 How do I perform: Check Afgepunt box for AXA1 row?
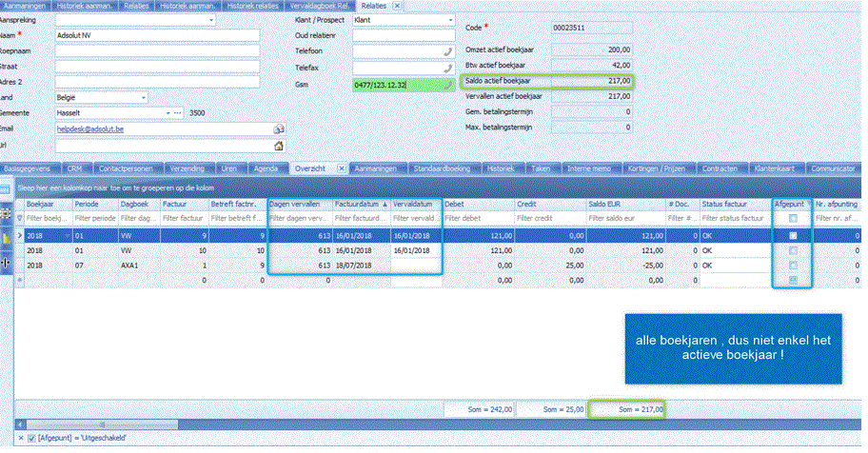[793, 266]
